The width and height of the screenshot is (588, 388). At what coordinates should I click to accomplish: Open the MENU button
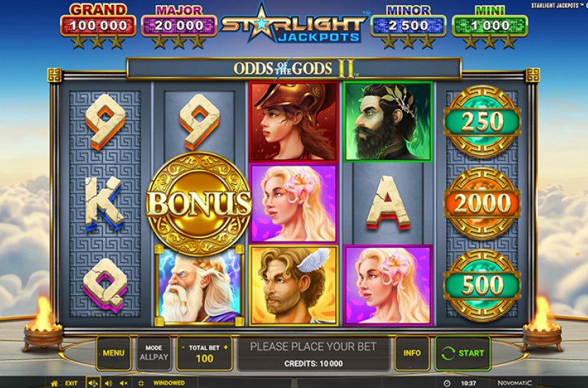114,353
